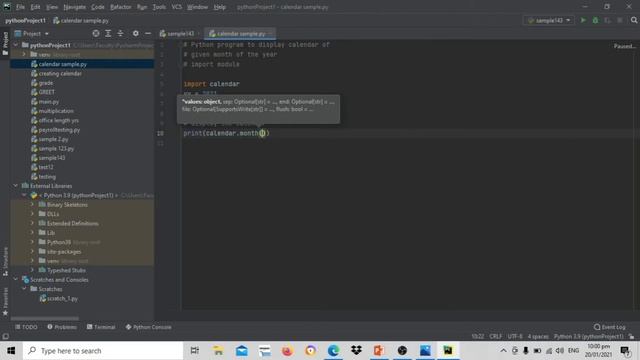Collapse the Scratches folder
The image size is (640, 360).
[x=24, y=289]
